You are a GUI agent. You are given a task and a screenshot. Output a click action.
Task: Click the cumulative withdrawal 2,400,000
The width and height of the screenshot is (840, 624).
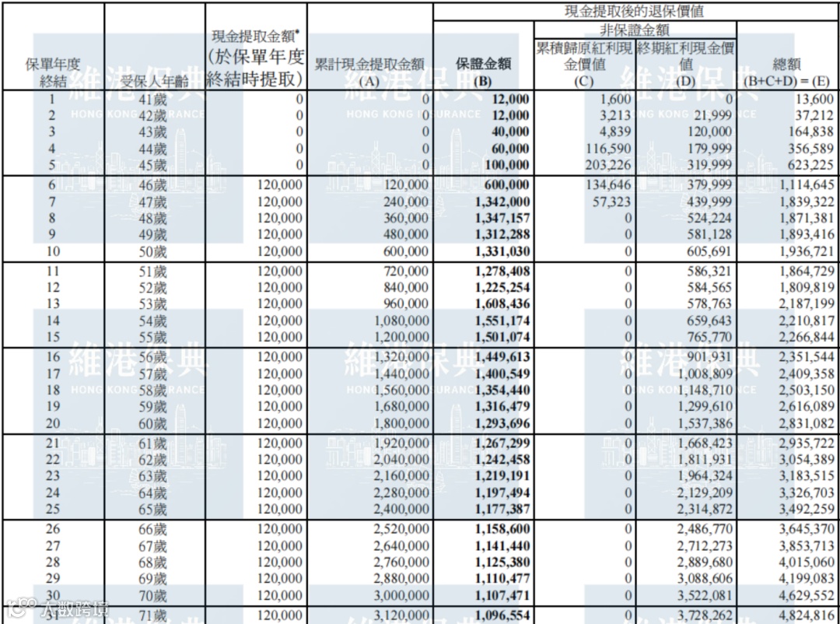coord(401,510)
